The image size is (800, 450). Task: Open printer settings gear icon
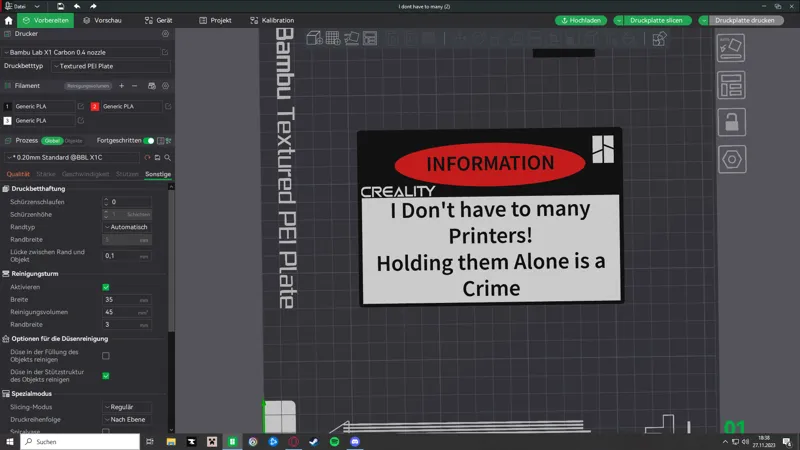(x=165, y=34)
